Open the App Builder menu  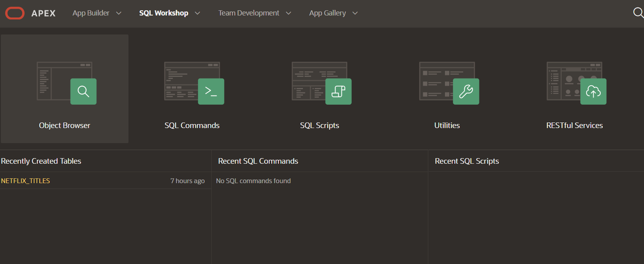coord(91,14)
